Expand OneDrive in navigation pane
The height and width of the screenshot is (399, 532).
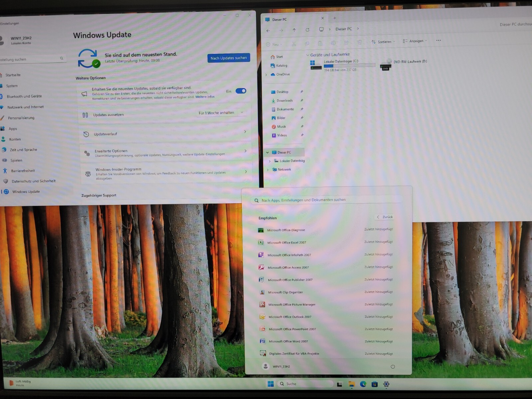[x=266, y=75]
